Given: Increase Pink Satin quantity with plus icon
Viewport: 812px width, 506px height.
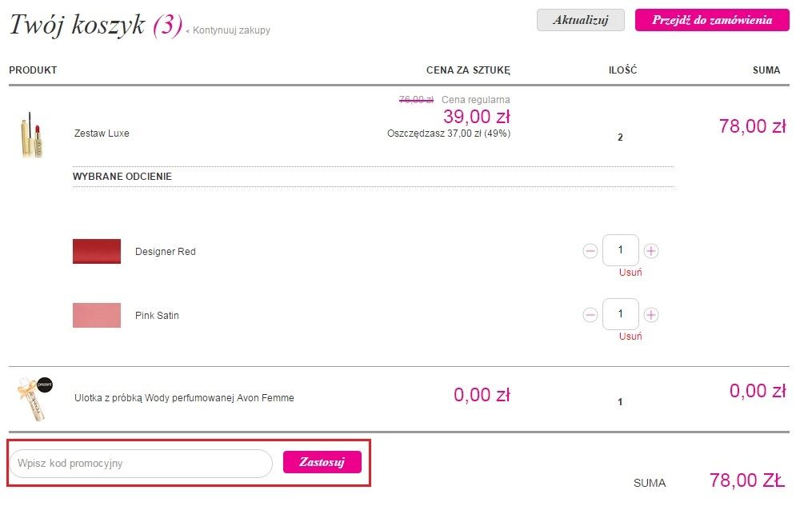Looking at the screenshot, I should pyautogui.click(x=651, y=315).
